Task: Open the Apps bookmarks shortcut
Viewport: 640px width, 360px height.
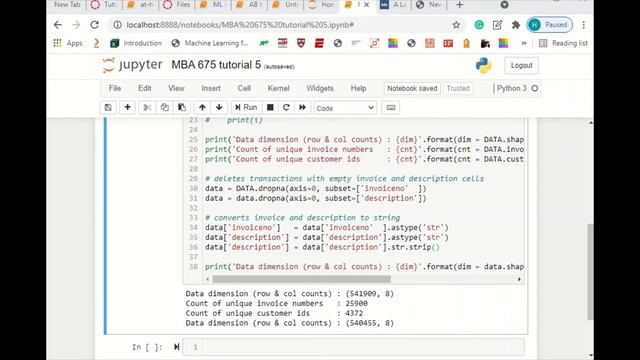Action: (68, 43)
